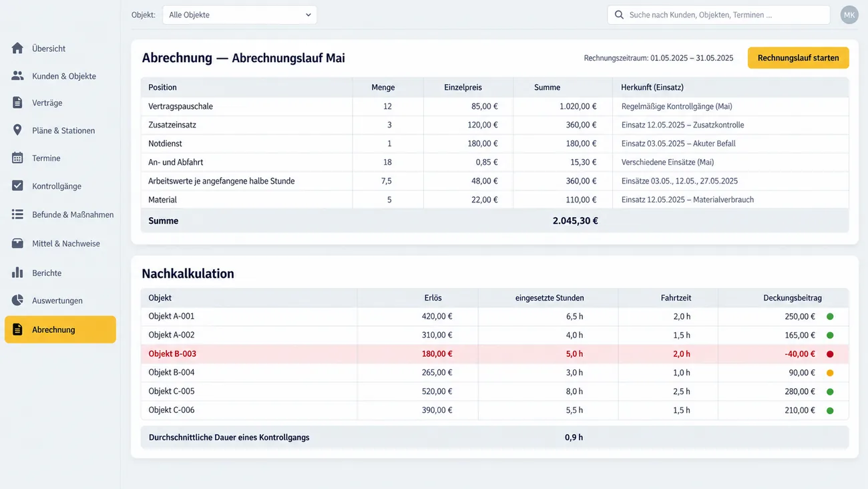Viewport: 868px width, 489px height.
Task: Click the negative Deckungsbeitrag -40,00 €
Action: (799, 354)
